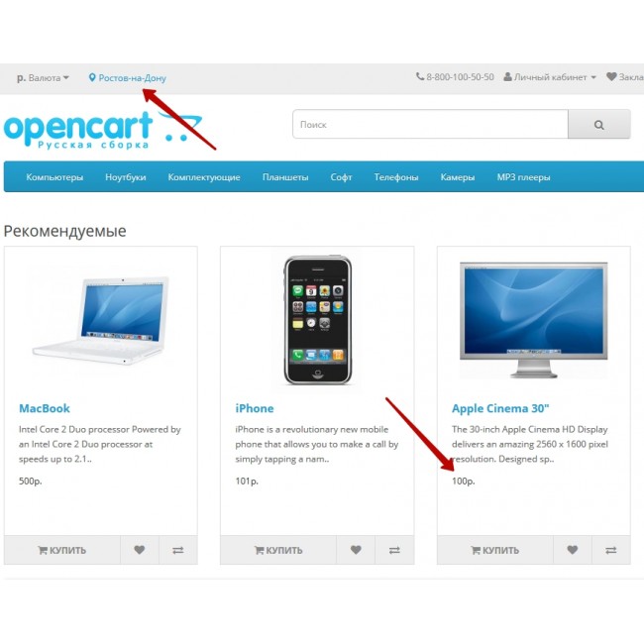Click Apple Cinema compare arrows icon

pyautogui.click(x=610, y=550)
